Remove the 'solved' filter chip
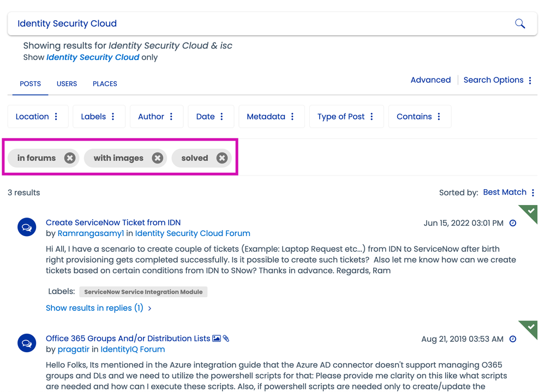Screen dimensions: 545x392 tap(221, 158)
